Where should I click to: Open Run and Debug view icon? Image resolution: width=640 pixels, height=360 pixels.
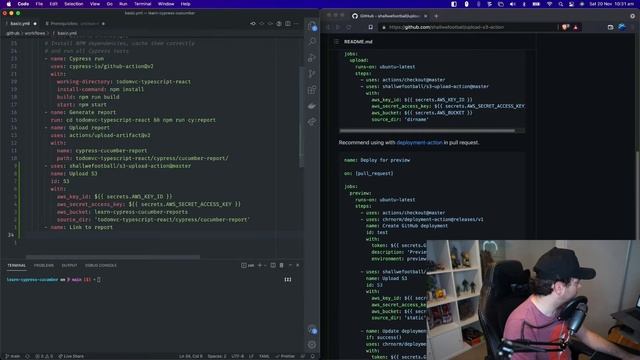pos(312,58)
